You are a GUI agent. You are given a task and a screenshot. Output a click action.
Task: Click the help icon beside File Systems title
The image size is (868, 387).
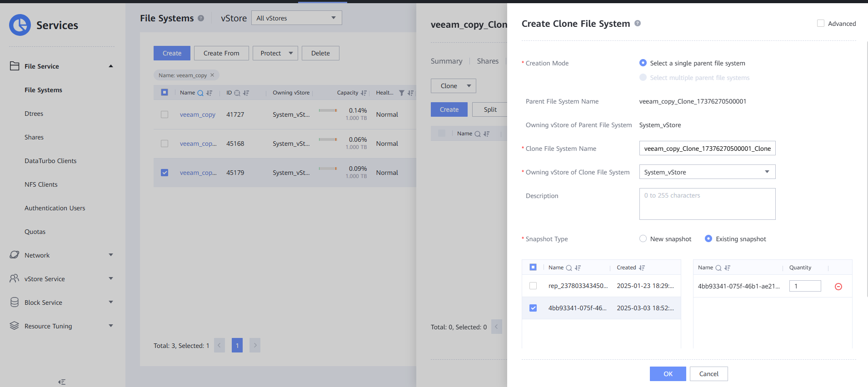click(201, 18)
